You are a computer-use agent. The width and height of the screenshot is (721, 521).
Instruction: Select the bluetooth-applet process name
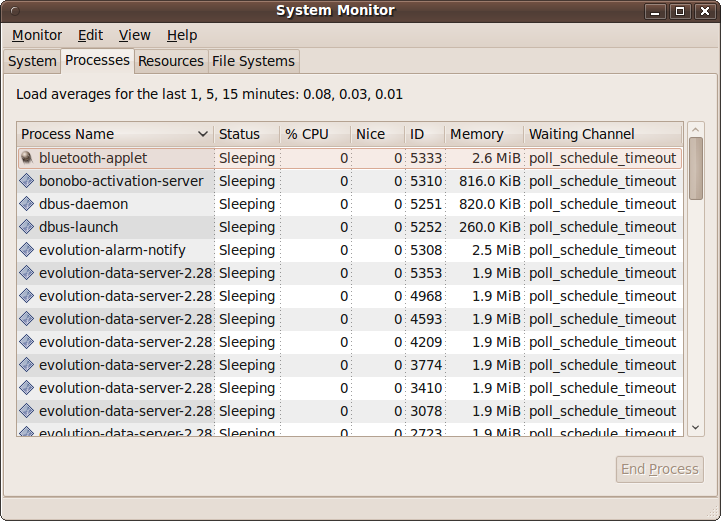pos(93,158)
